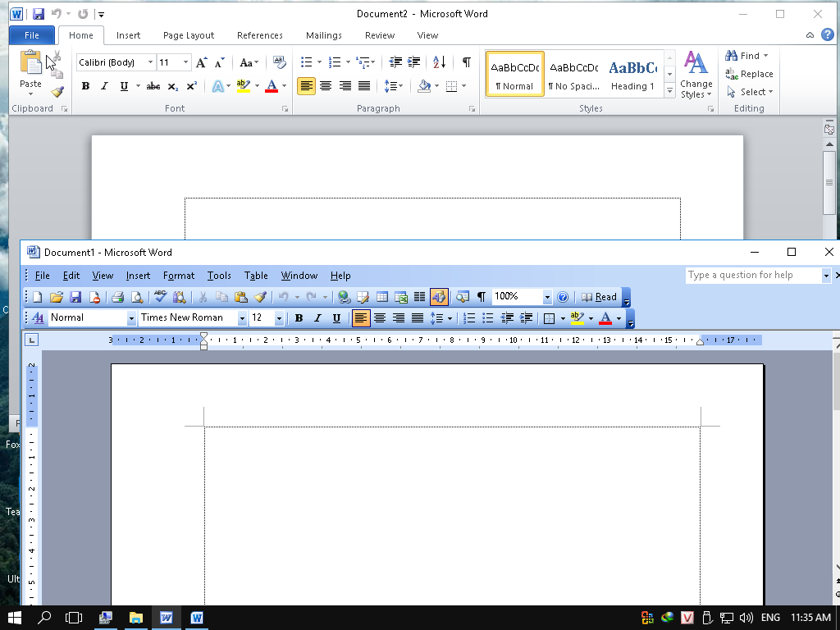The width and height of the screenshot is (840, 630).
Task: Apply Heading 1 style in Document2
Action: click(632, 74)
